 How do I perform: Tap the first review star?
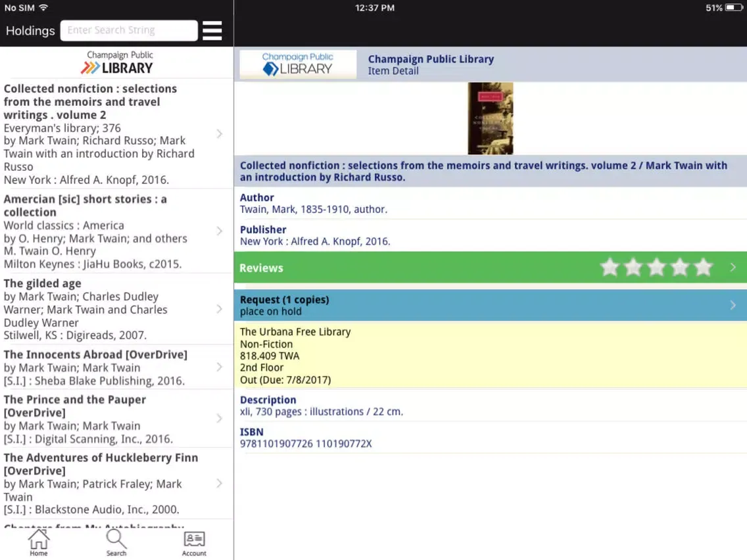coord(610,268)
